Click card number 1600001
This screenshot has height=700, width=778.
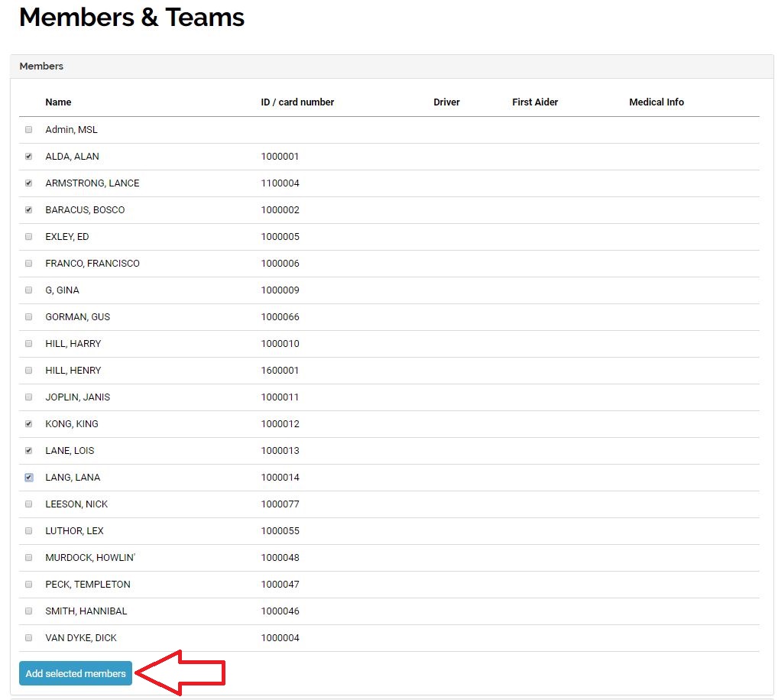[x=280, y=371]
